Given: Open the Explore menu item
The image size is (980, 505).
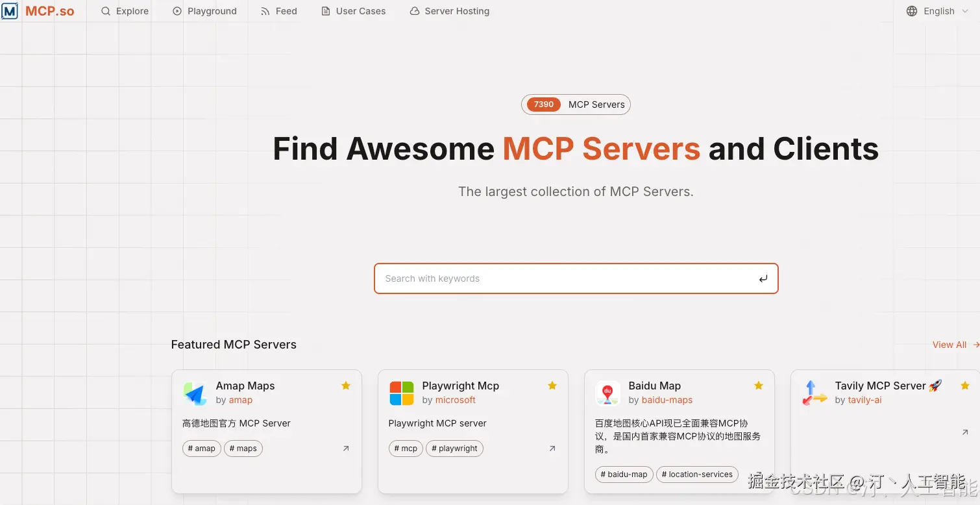Looking at the screenshot, I should (125, 11).
